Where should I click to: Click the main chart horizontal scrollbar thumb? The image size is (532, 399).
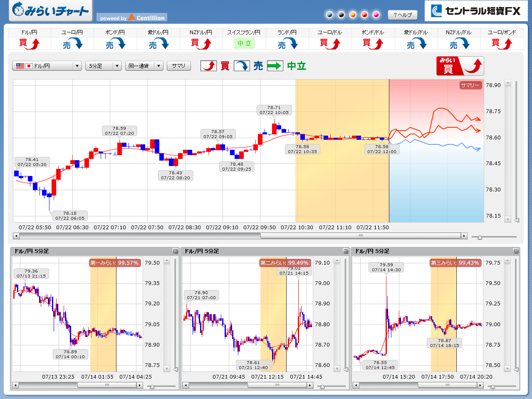(361, 236)
